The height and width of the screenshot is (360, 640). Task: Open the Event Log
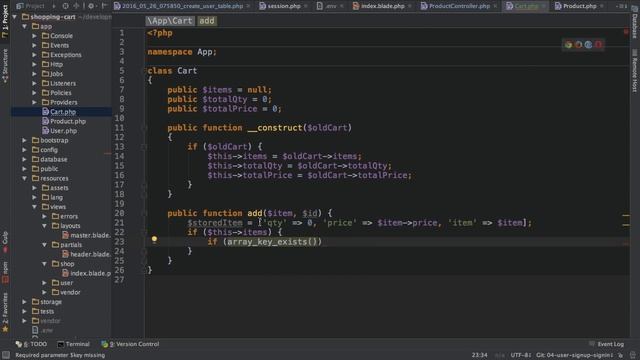607,344
